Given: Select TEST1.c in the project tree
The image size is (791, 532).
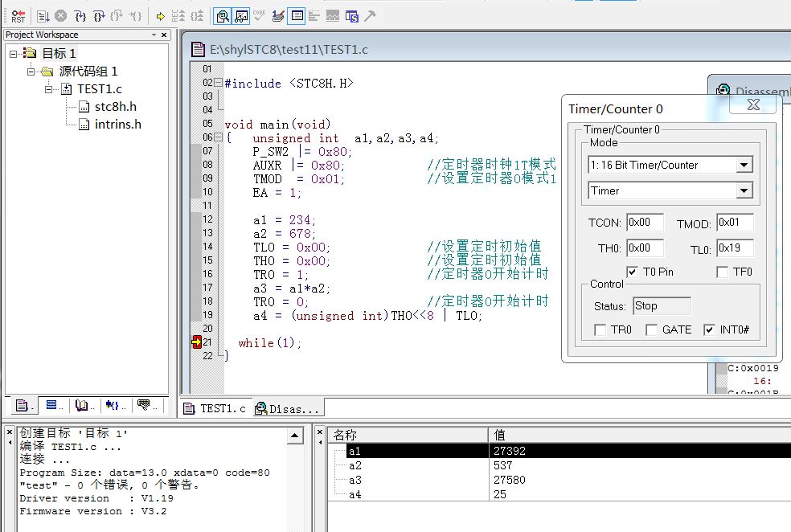Looking at the screenshot, I should click(x=100, y=89).
